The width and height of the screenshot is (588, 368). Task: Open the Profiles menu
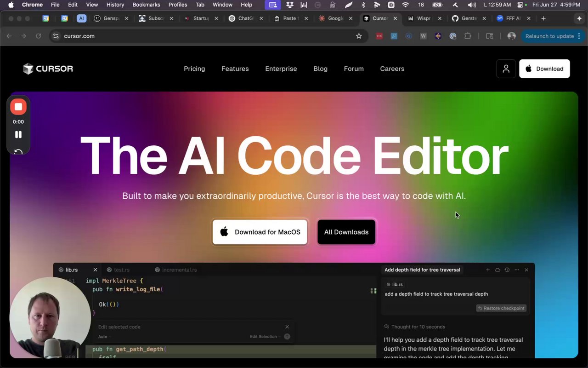pyautogui.click(x=178, y=5)
